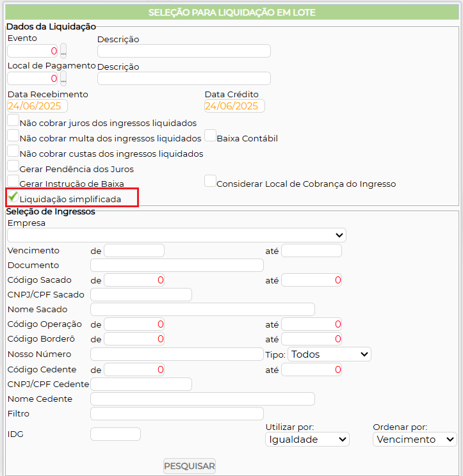Click the Filtro input field
This screenshot has width=463, height=476.
point(177,414)
